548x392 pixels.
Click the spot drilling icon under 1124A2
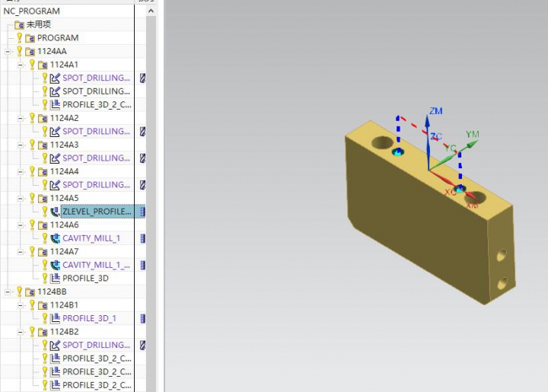click(55, 132)
